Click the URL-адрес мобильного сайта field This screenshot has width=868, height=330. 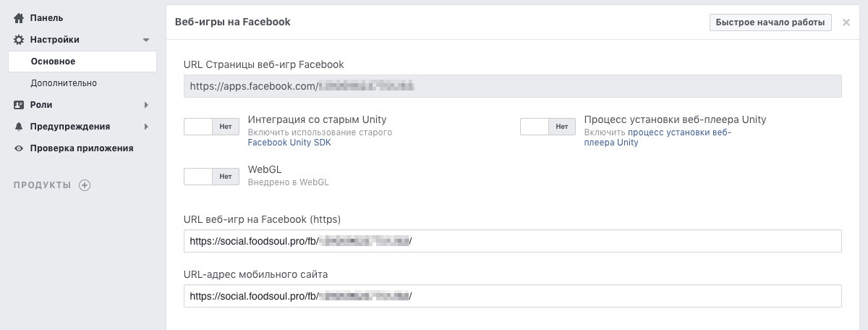pos(513,296)
